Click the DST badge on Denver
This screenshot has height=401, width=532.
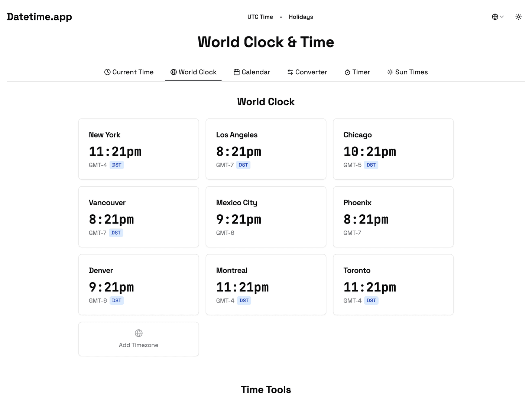click(117, 301)
